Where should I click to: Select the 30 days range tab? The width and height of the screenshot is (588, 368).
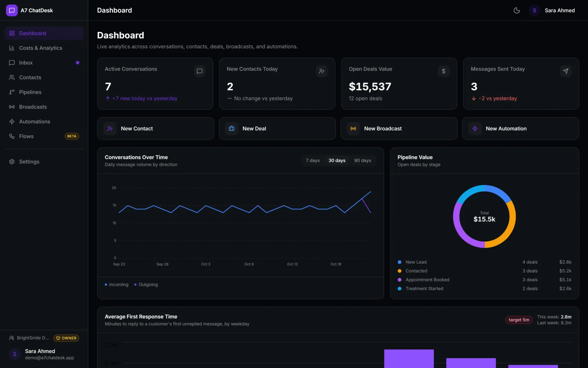[337, 160]
